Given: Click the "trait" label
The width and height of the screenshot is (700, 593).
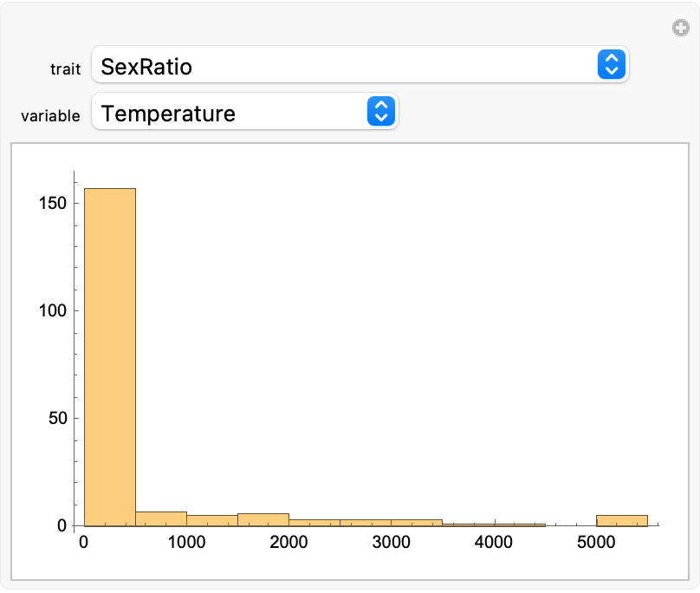Looking at the screenshot, I should 66,69.
